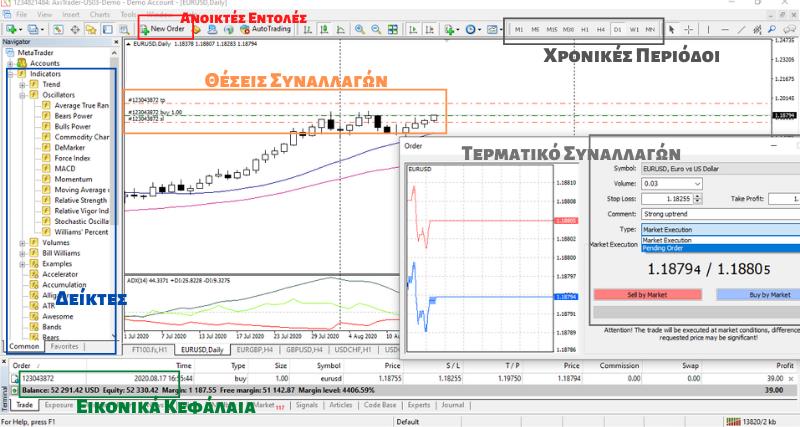Open the Favorites tab in Navigator
The height and width of the screenshot is (427, 800).
64,347
